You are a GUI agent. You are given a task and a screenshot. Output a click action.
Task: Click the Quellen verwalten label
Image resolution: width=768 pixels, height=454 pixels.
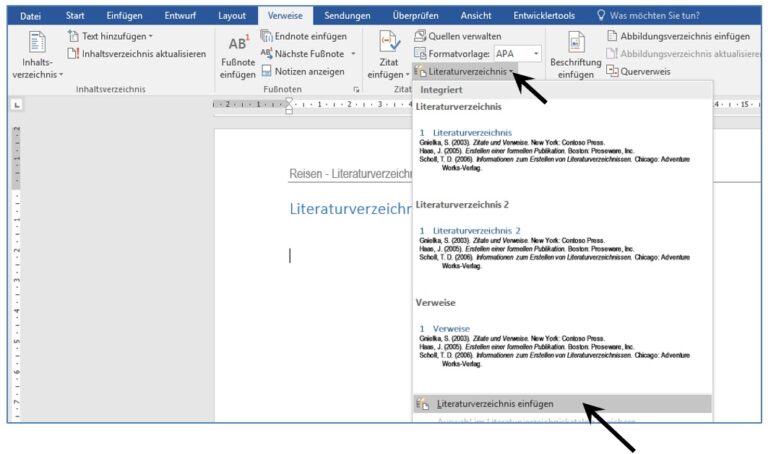(x=465, y=36)
